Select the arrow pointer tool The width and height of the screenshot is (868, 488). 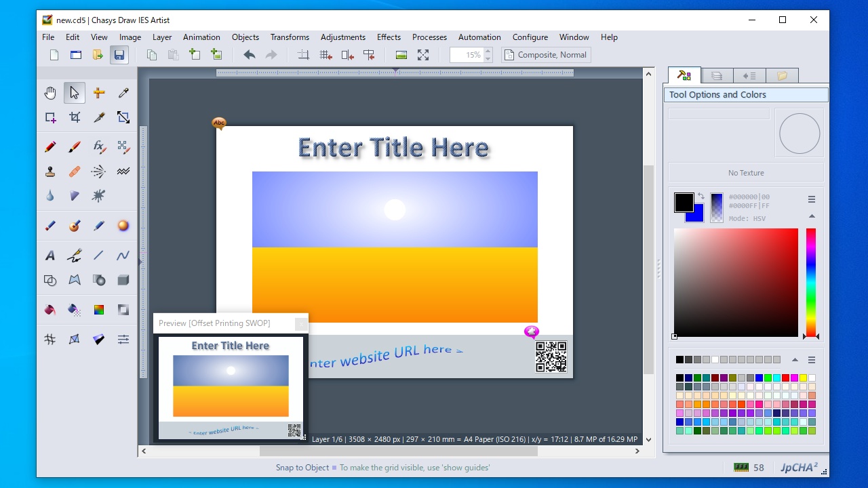coord(75,93)
